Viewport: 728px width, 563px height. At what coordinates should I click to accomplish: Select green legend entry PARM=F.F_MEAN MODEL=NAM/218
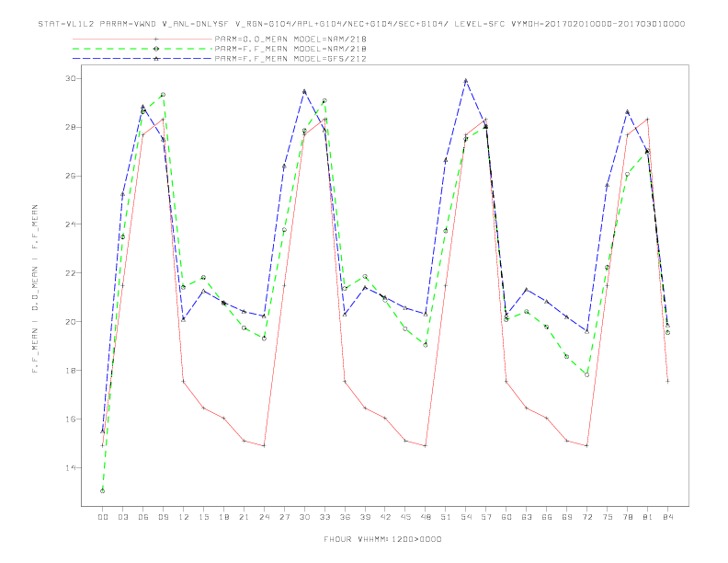290,49
